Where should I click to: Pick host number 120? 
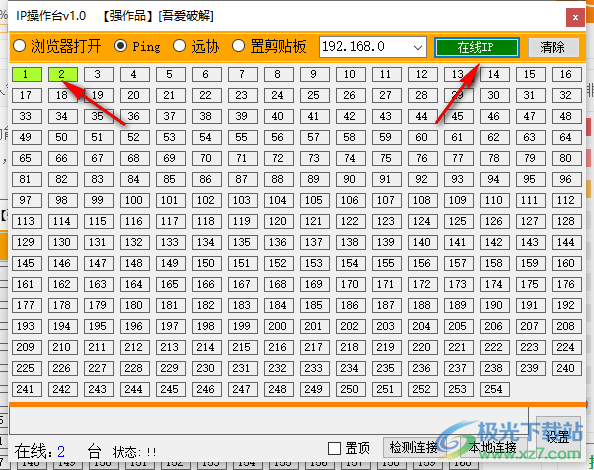tap(278, 221)
